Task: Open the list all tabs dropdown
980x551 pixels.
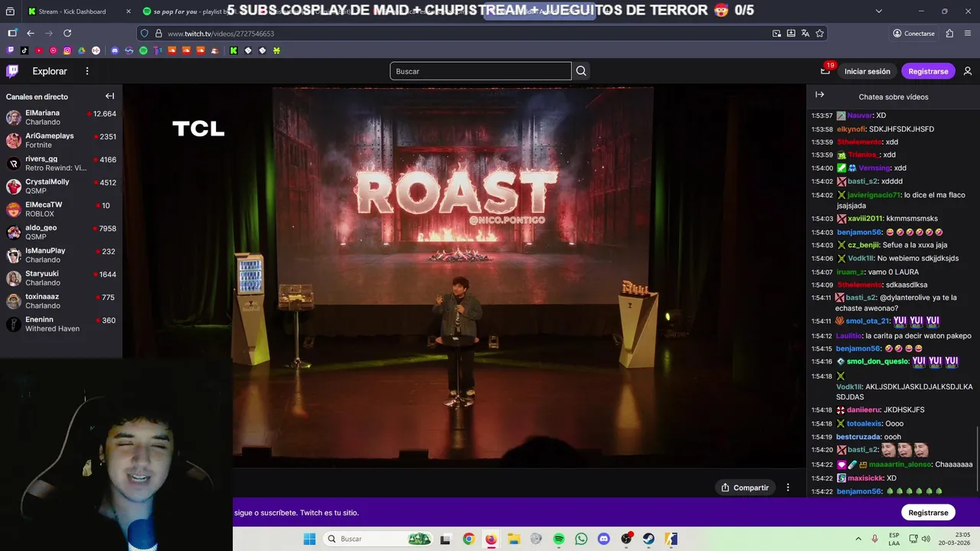Action: pos(878,11)
